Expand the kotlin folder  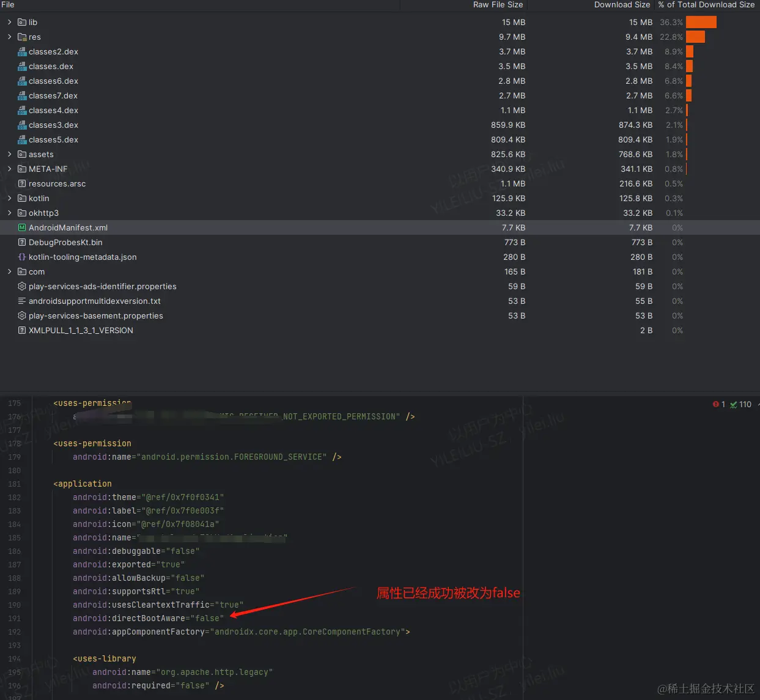(9, 198)
